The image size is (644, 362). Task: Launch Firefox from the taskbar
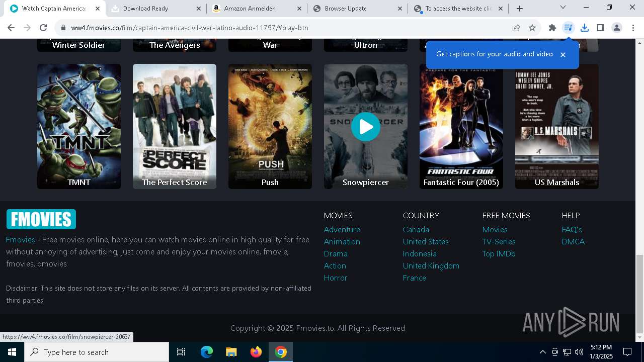click(256, 352)
